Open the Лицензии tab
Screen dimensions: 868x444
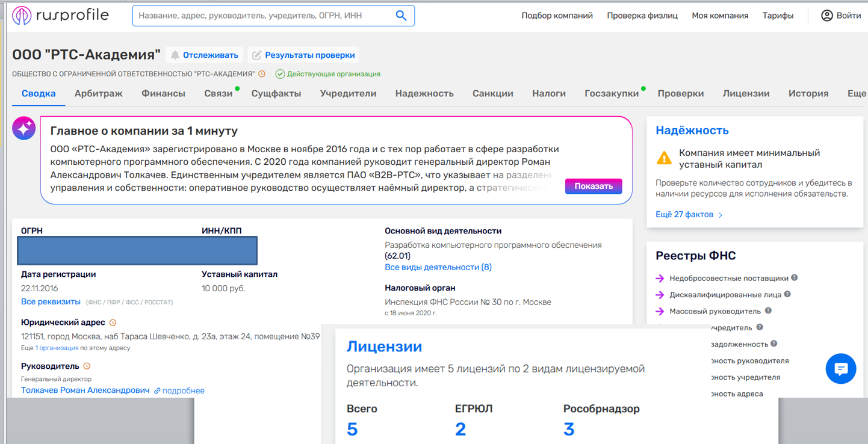tap(746, 93)
